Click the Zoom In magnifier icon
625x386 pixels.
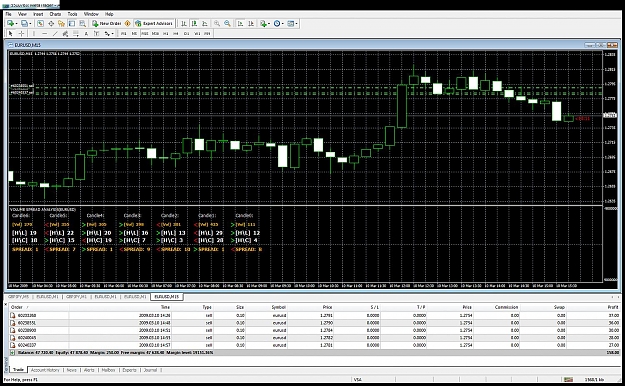coord(217,24)
